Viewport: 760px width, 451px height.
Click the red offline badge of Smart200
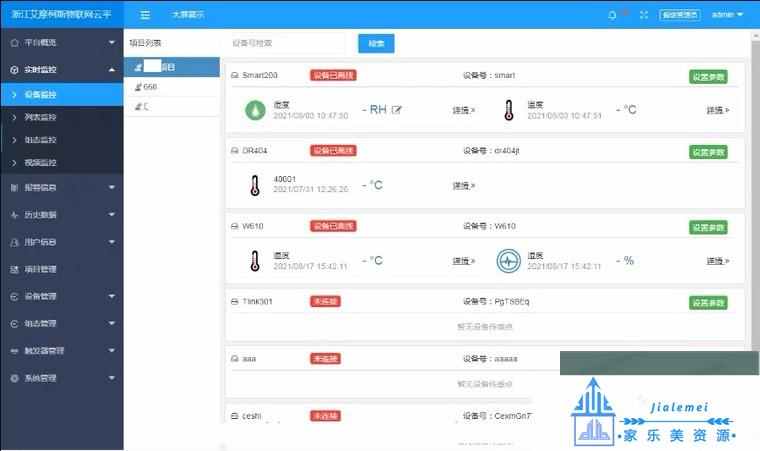click(333, 75)
